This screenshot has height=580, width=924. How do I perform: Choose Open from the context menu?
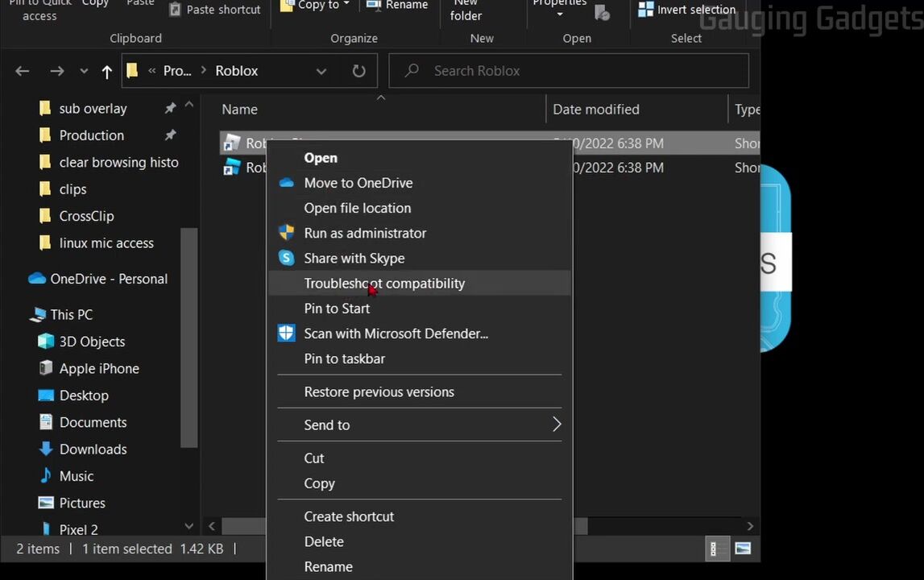point(420,158)
